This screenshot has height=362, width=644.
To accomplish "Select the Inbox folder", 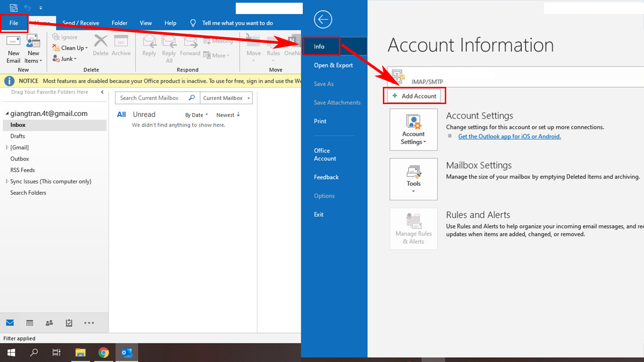I will point(54,125).
